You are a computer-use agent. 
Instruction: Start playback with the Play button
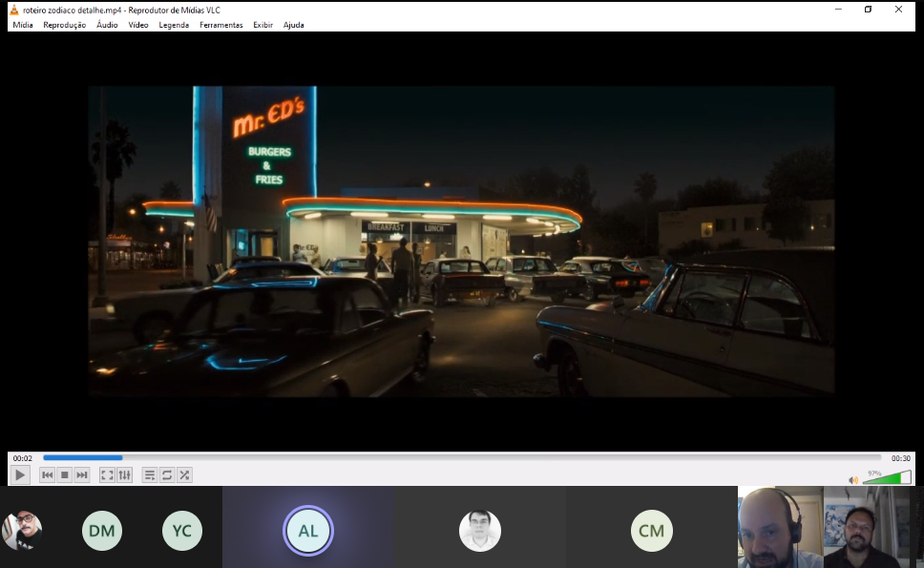[x=19, y=474]
